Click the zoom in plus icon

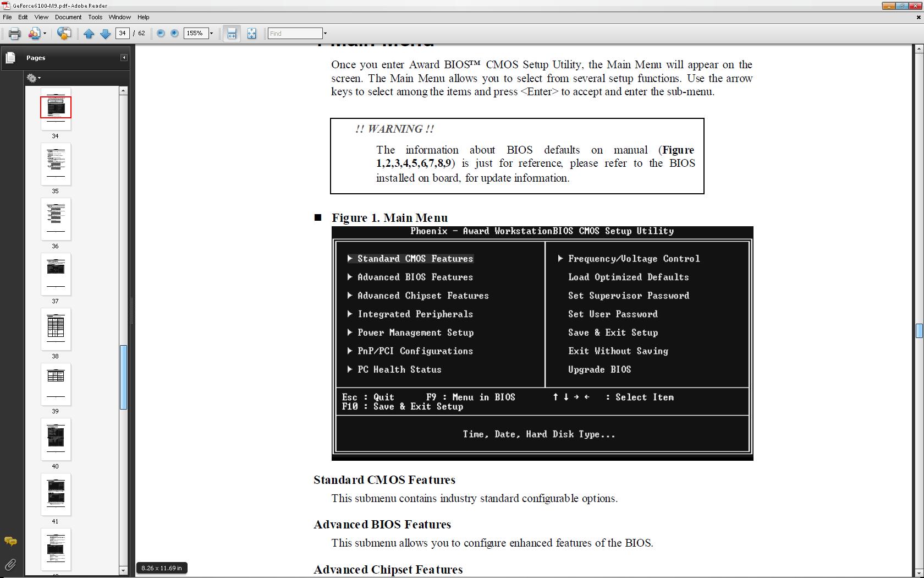click(174, 33)
